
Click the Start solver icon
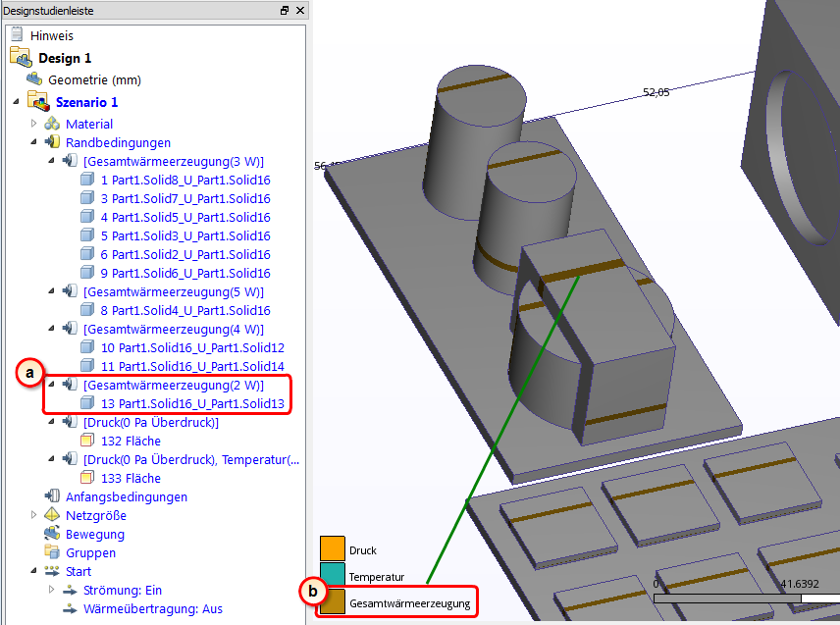tap(52, 571)
